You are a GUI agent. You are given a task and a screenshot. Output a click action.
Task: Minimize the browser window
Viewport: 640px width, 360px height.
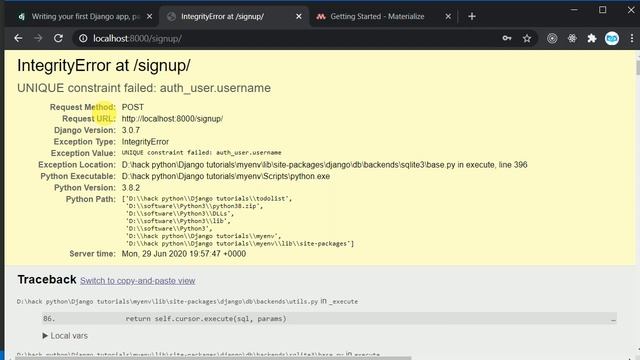coord(574,10)
